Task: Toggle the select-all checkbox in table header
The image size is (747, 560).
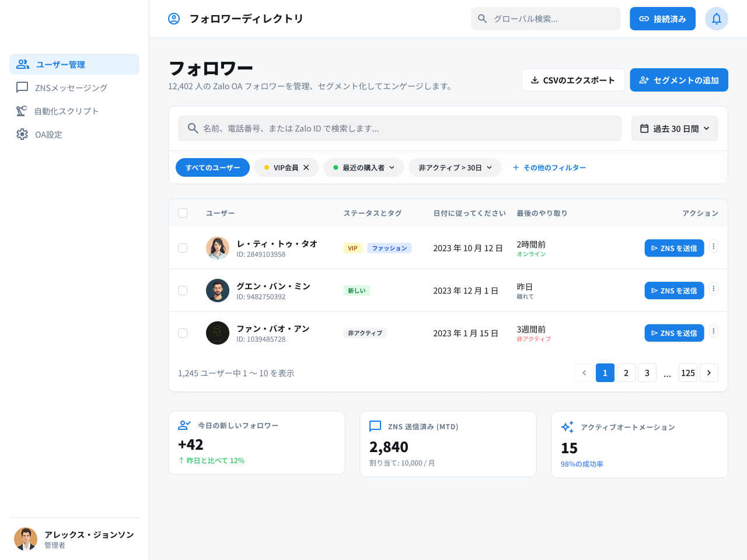Action: coord(183,213)
